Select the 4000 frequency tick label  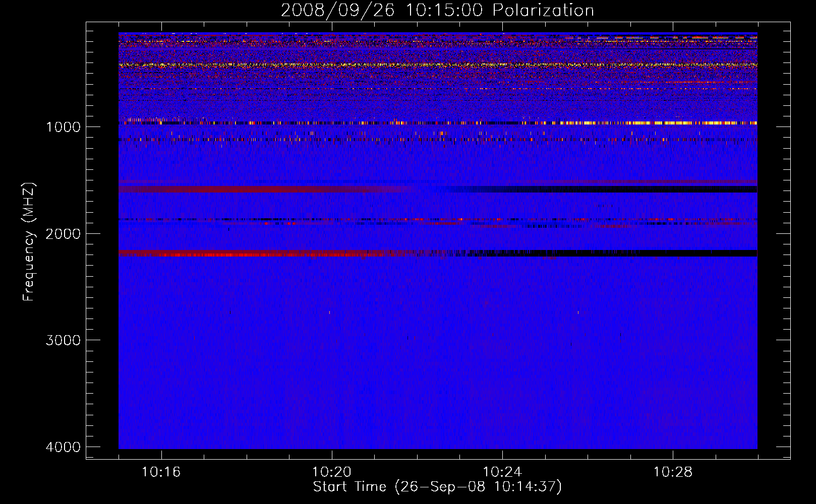pos(63,447)
